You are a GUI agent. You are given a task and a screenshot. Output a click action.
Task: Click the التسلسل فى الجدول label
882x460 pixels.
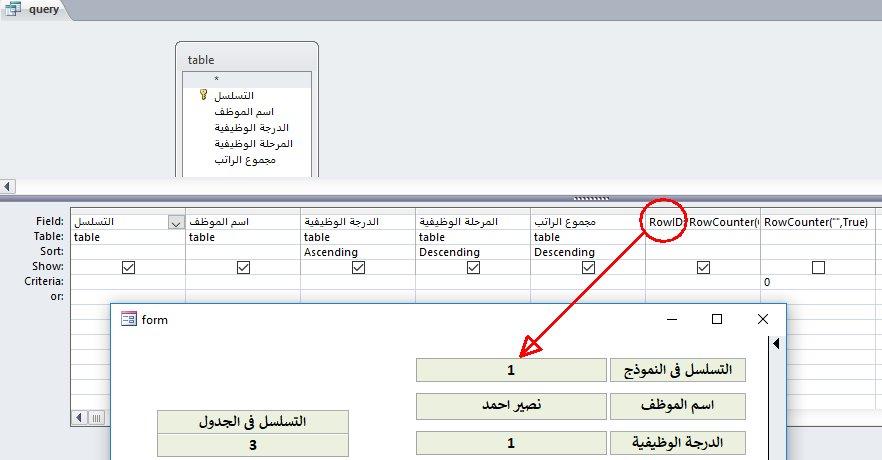(x=253, y=421)
